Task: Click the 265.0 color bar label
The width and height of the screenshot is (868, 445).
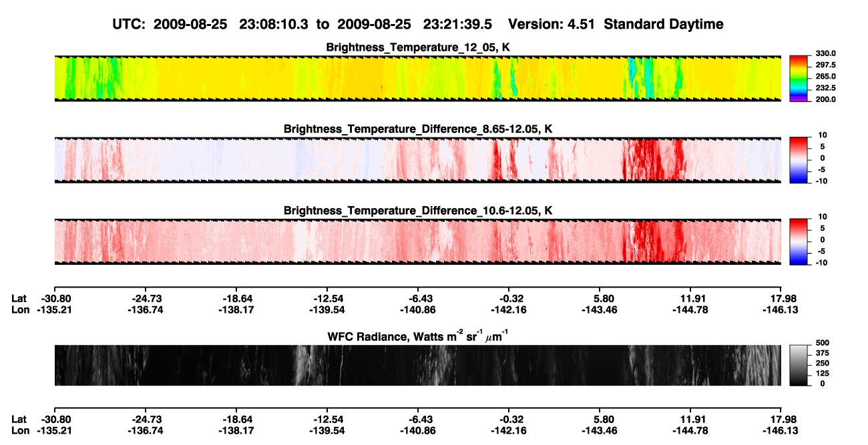Action: [x=826, y=76]
